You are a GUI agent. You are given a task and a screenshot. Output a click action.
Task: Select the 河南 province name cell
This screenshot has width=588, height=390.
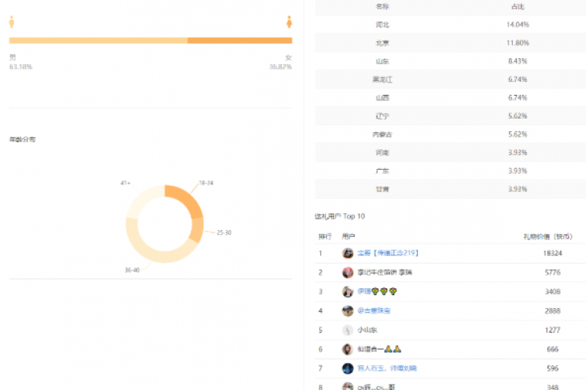(x=382, y=152)
